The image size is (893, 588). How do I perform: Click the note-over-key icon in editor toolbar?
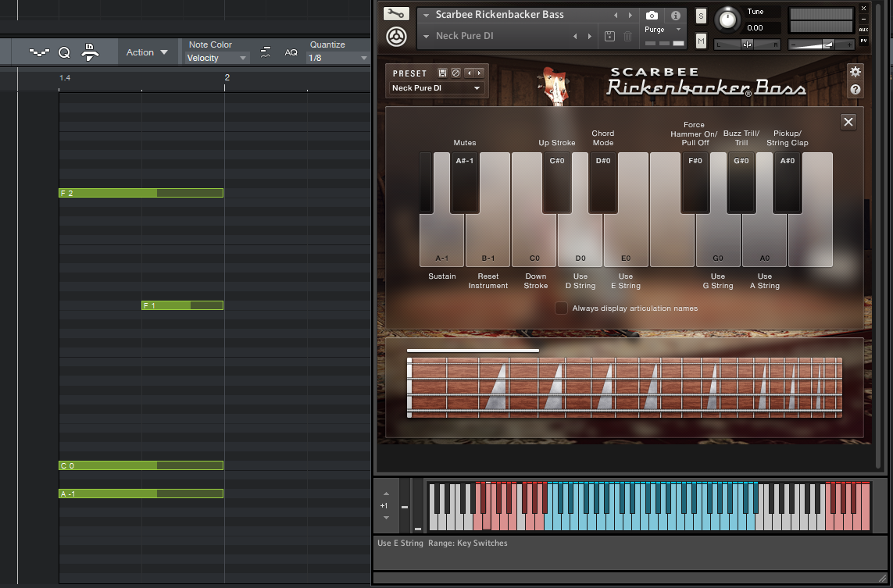[90, 52]
